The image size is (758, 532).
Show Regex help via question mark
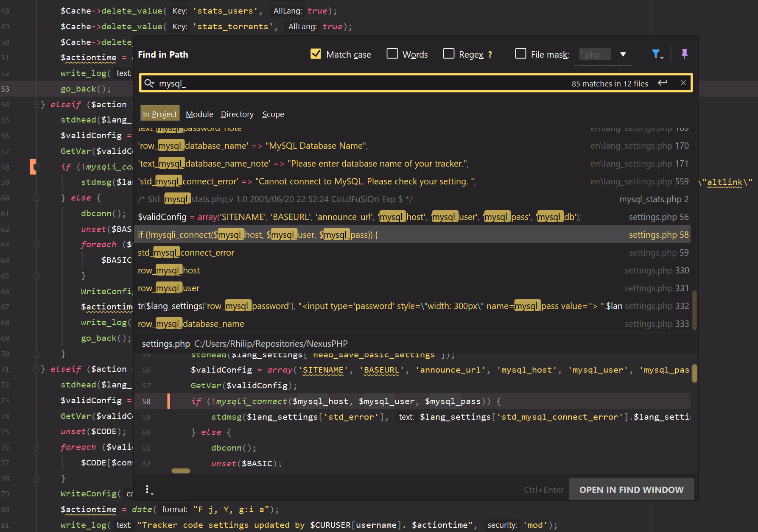point(490,55)
